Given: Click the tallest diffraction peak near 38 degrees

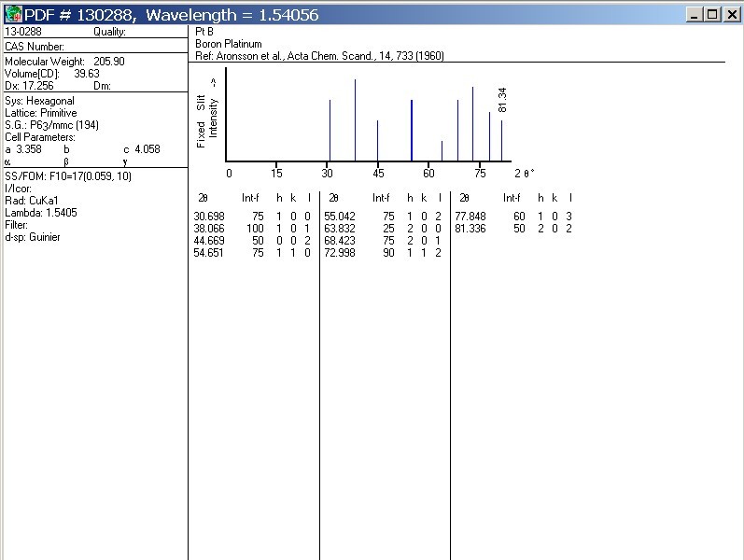Looking at the screenshot, I should point(355,120).
